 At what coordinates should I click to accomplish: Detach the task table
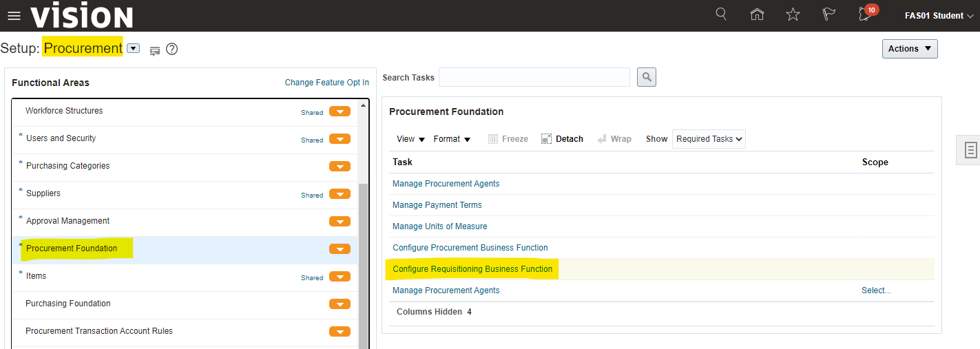(562, 139)
